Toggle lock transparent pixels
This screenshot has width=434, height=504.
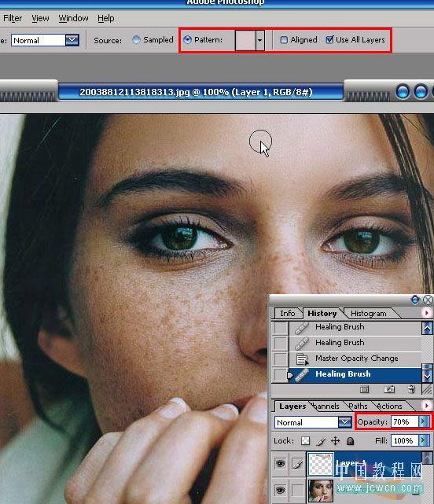(305, 440)
